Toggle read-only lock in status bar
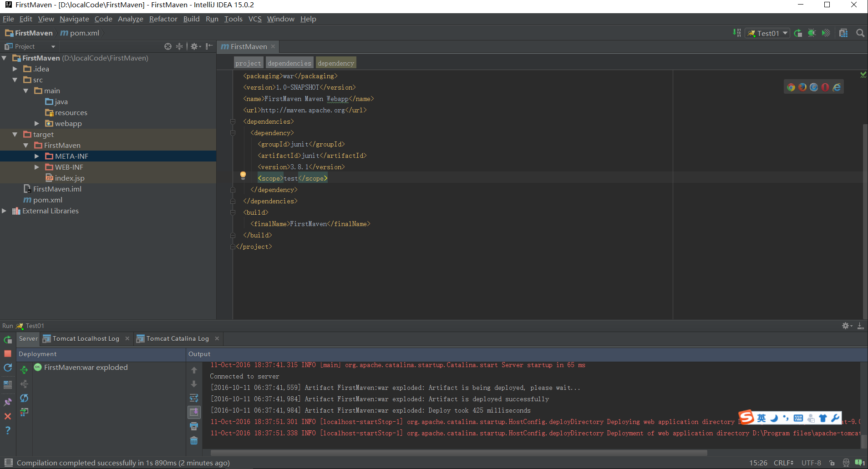The image size is (868, 469). coord(832,463)
